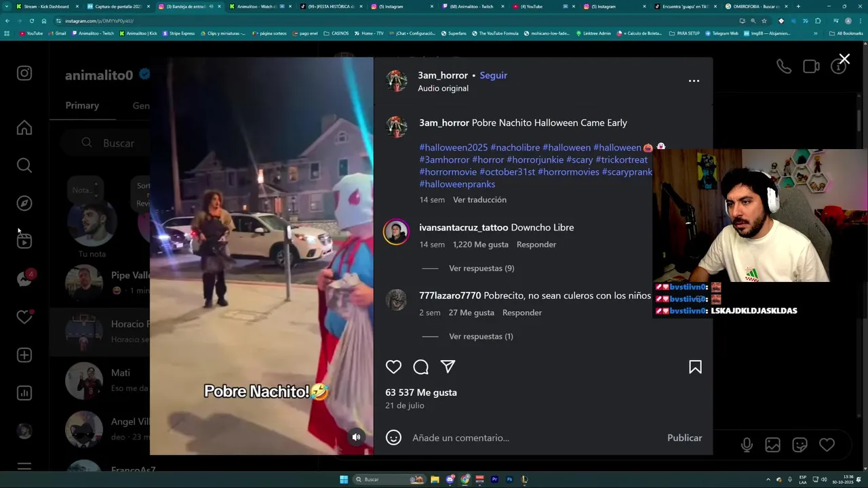This screenshot has height=488, width=868.
Task: Open the post's three-dot options menu
Action: tap(694, 81)
